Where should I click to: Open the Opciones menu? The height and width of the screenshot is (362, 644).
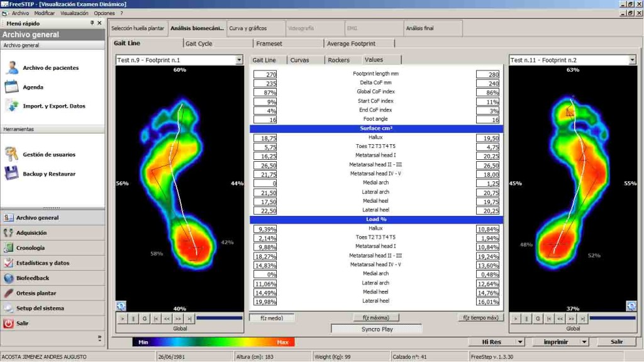pos(104,13)
